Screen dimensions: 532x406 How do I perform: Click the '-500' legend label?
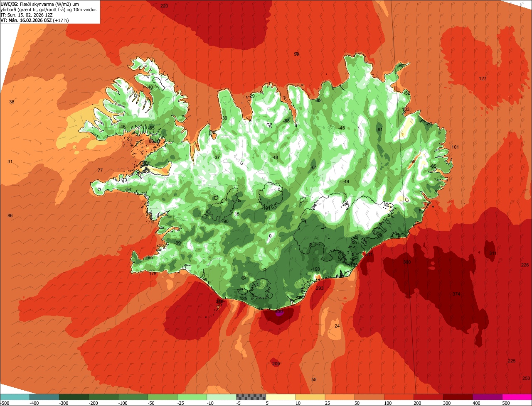[5, 403]
